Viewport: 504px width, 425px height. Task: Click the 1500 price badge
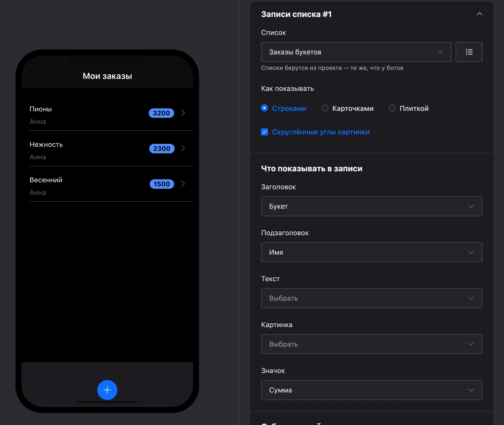point(162,184)
